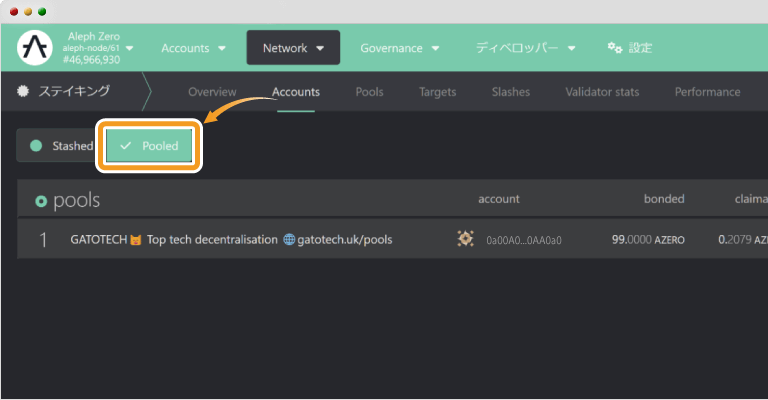This screenshot has height=400, width=768.
Task: Open the Validator stats tab
Action: (x=602, y=92)
